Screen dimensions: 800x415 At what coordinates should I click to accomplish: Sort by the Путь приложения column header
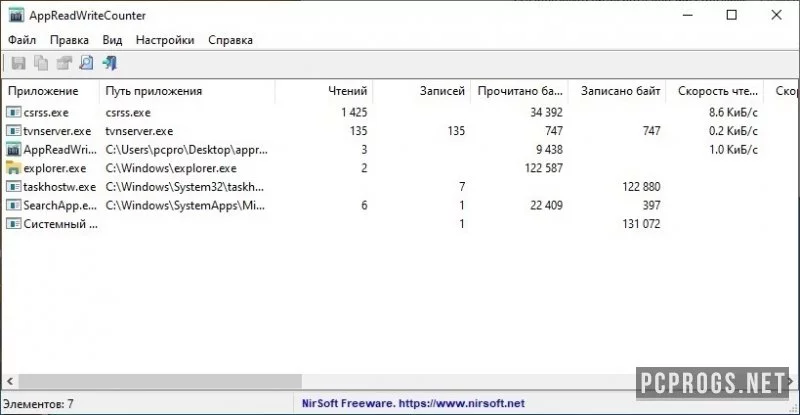pyautogui.click(x=187, y=91)
